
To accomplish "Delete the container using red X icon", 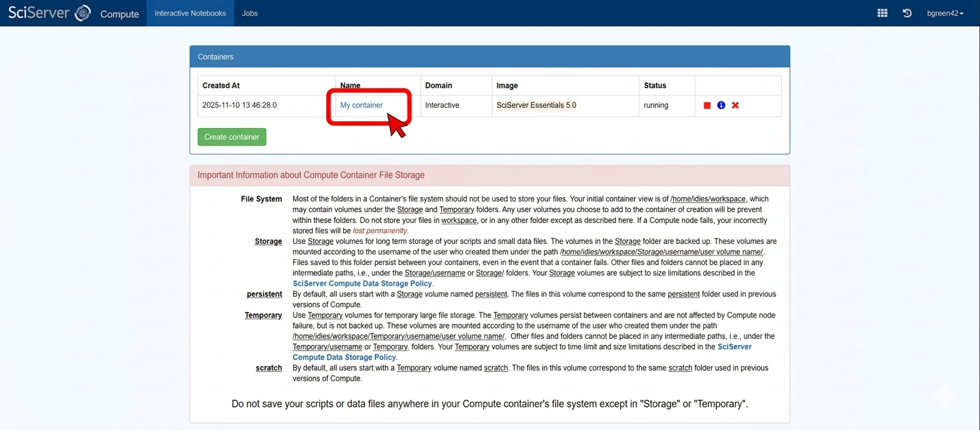I will (x=735, y=106).
